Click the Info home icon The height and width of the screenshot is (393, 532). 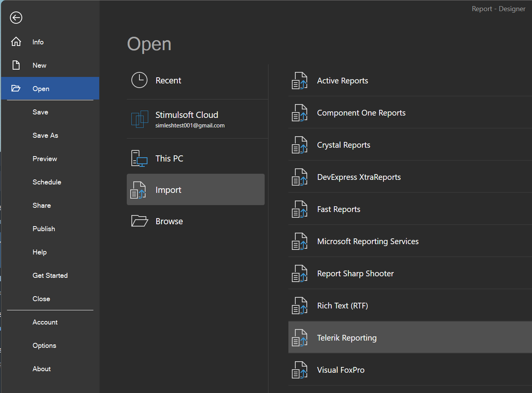(x=16, y=42)
